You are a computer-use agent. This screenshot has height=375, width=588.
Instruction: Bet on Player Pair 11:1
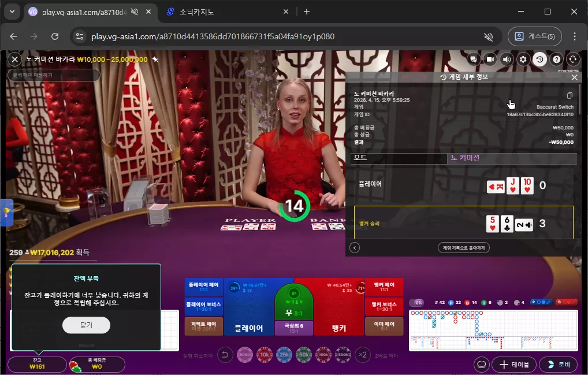[x=204, y=287]
